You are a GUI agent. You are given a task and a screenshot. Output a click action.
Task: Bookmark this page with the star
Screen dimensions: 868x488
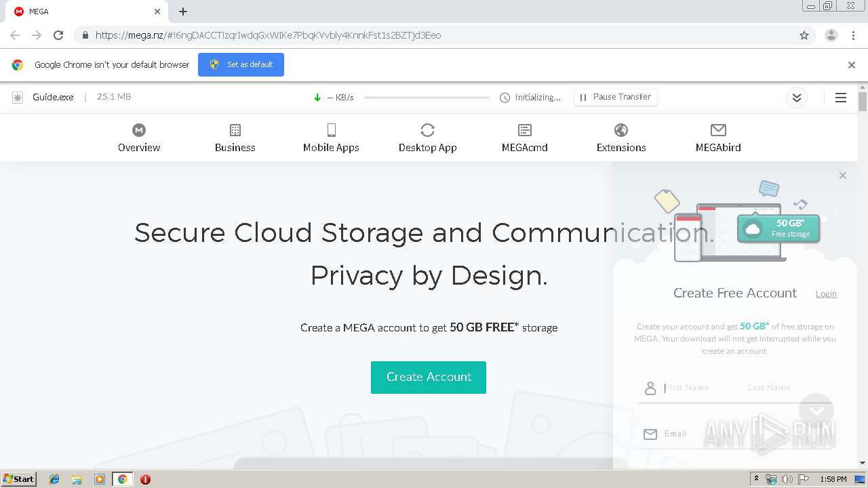pos(804,35)
